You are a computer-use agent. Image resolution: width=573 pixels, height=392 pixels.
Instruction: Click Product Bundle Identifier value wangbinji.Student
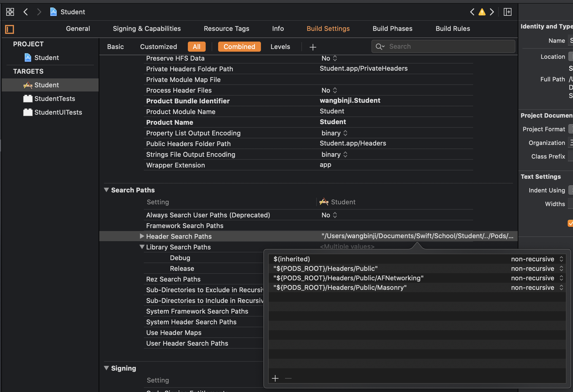pyautogui.click(x=350, y=100)
